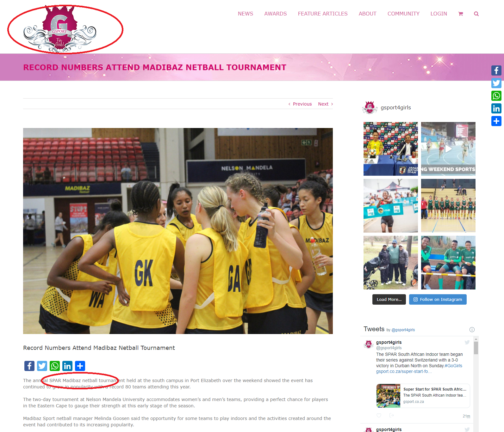Click the first tweet's Twitter bird icon
Viewport: 504px width, 432px height.
pos(467,342)
